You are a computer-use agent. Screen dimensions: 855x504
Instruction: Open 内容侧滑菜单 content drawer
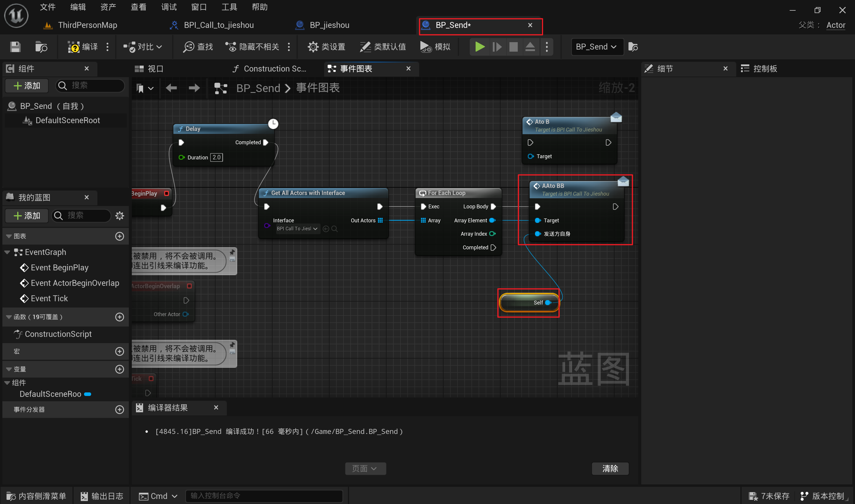pyautogui.click(x=37, y=496)
